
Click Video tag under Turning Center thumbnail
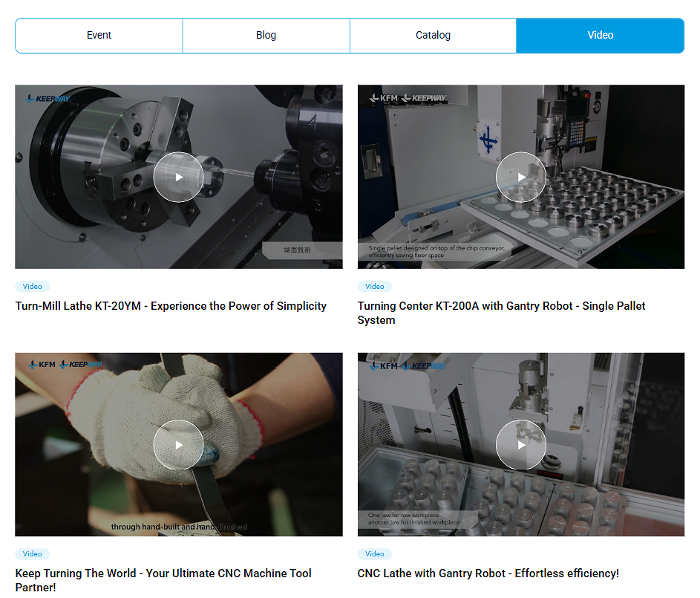pos(375,287)
